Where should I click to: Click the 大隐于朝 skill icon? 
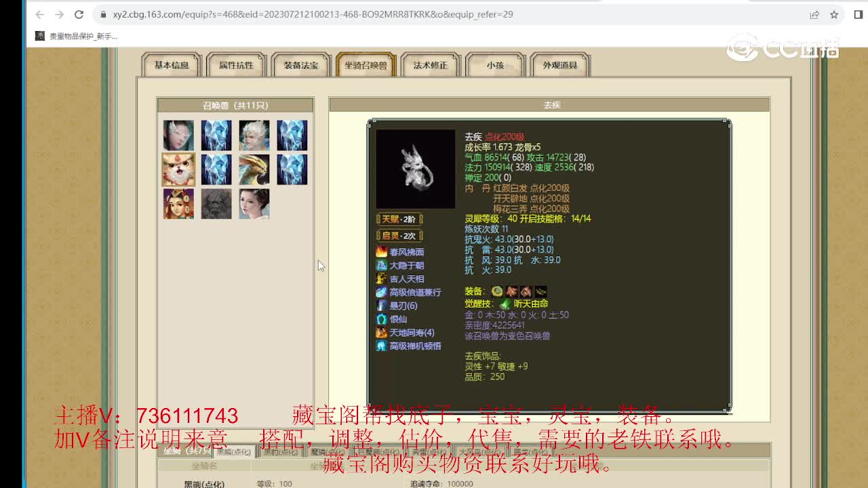pos(381,265)
